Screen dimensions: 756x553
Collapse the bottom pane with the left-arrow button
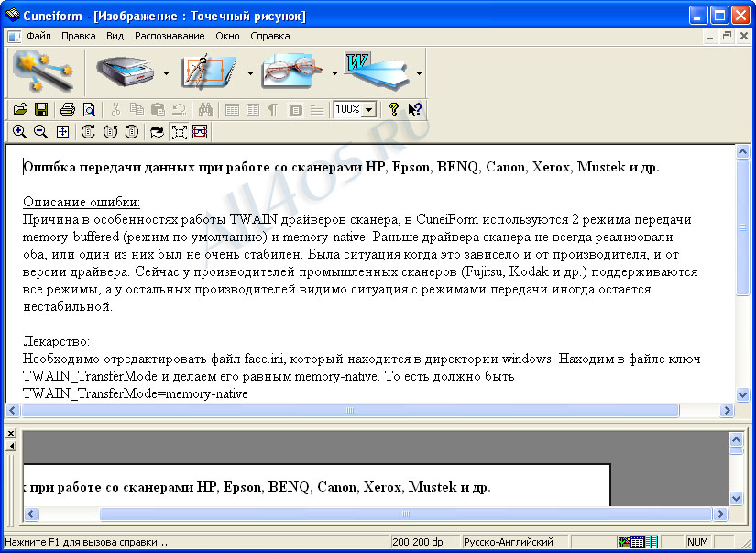11,446
